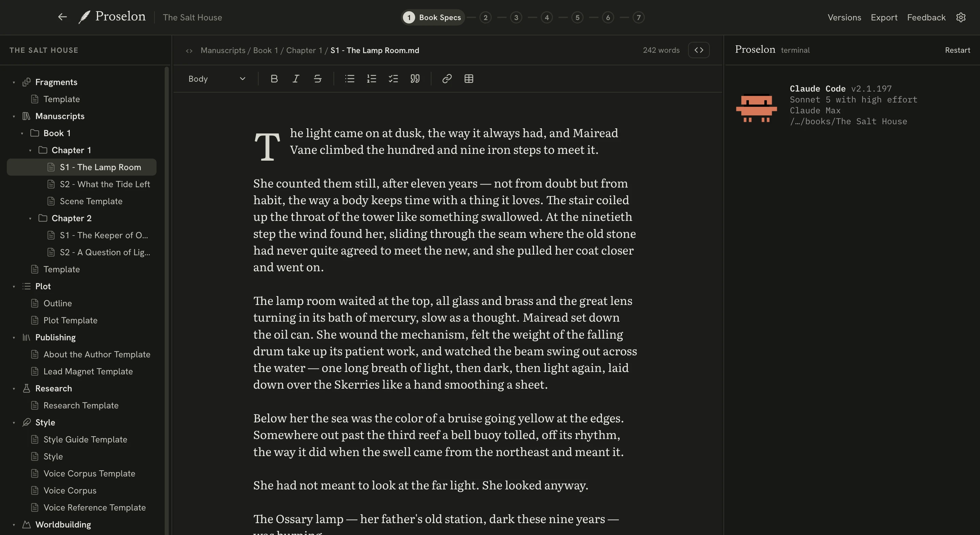Open S1 - The Keeper of O... scene
The image size is (980, 535).
[81, 235]
